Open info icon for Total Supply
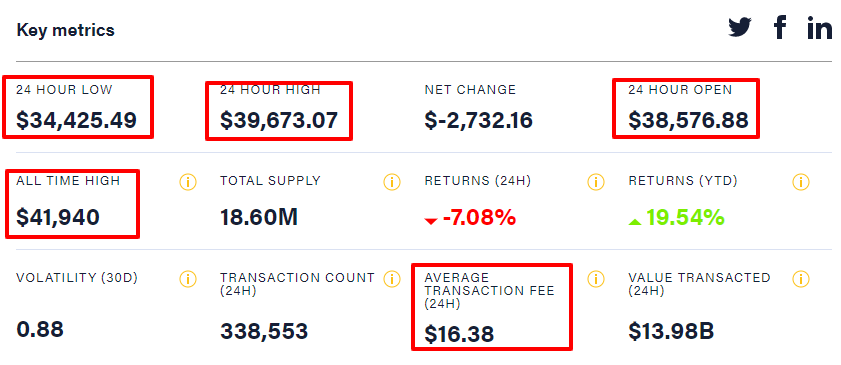 tap(392, 182)
